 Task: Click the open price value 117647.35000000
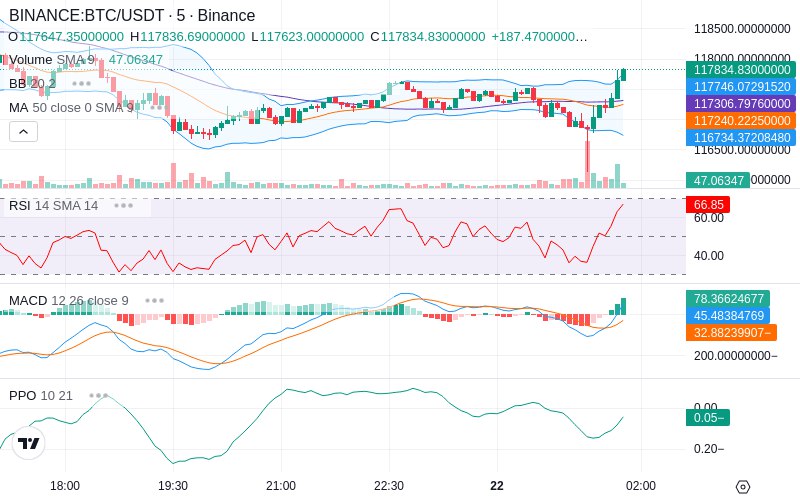(71, 37)
